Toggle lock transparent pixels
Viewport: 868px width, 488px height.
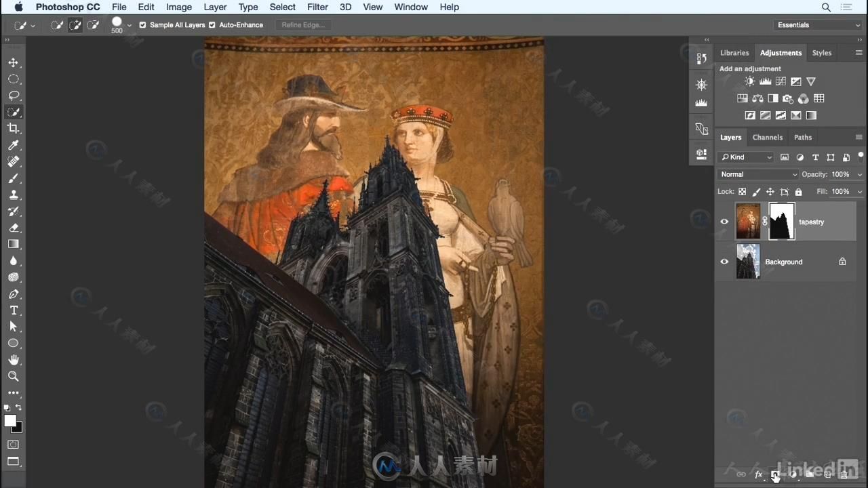click(x=742, y=192)
